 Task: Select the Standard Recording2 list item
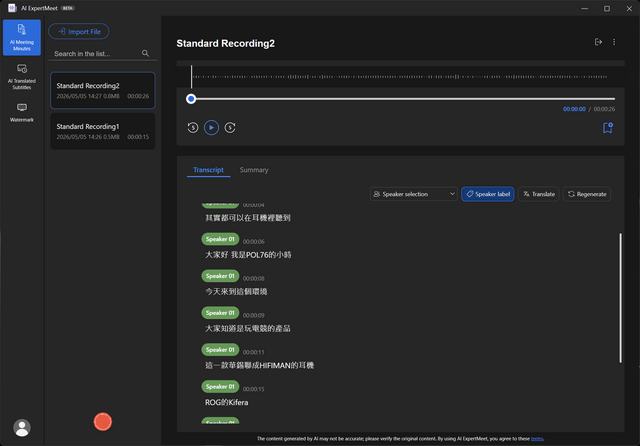coord(102,90)
